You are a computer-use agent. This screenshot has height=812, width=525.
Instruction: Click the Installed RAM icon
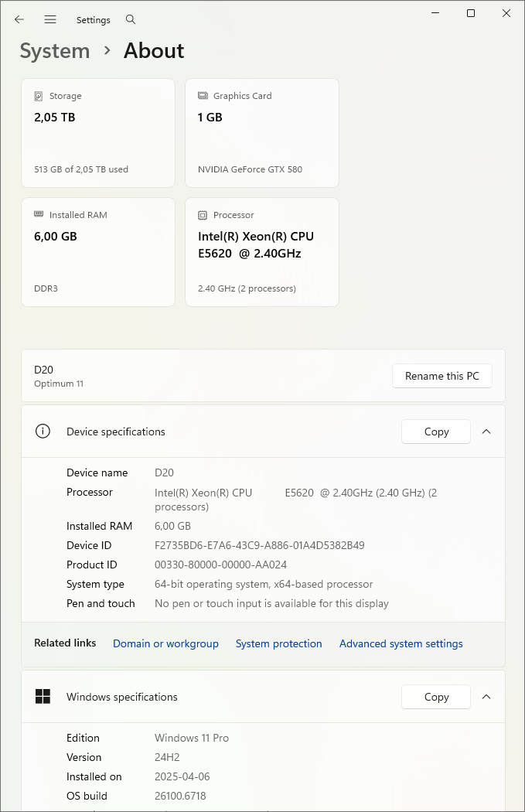click(39, 215)
